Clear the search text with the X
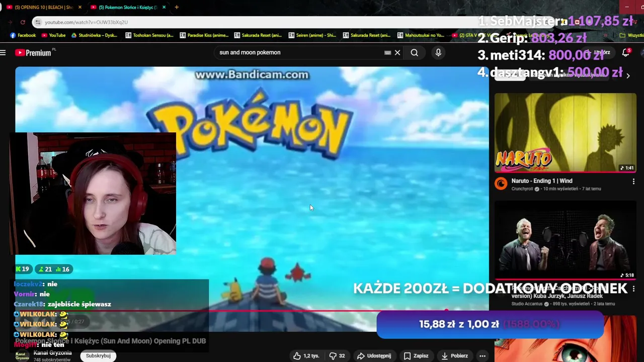644x362 pixels. [x=397, y=52]
